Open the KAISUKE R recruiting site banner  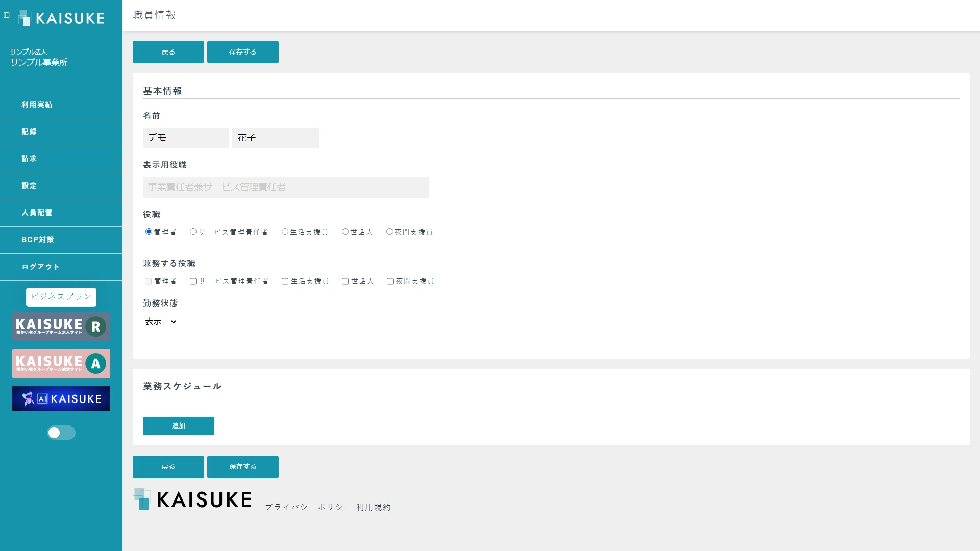[61, 327]
